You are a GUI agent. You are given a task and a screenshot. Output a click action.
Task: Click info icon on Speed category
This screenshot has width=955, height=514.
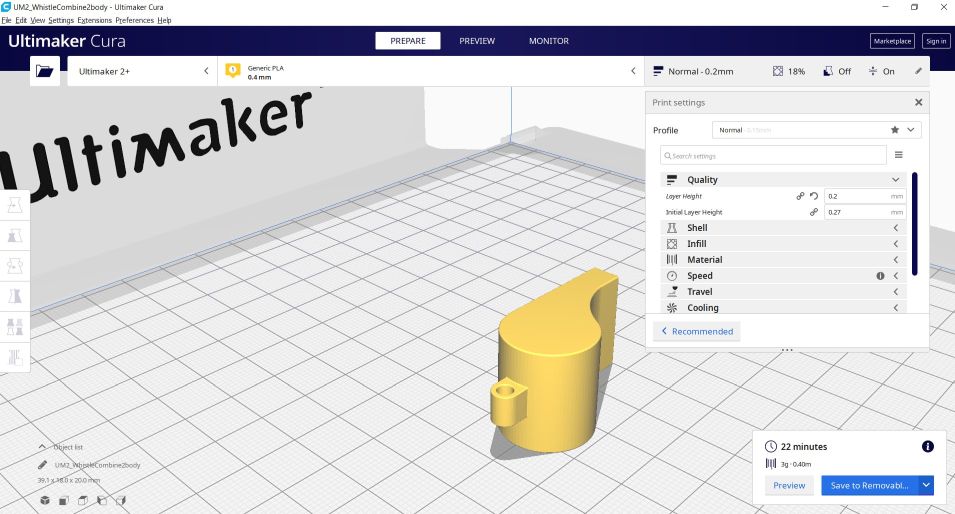tap(880, 276)
